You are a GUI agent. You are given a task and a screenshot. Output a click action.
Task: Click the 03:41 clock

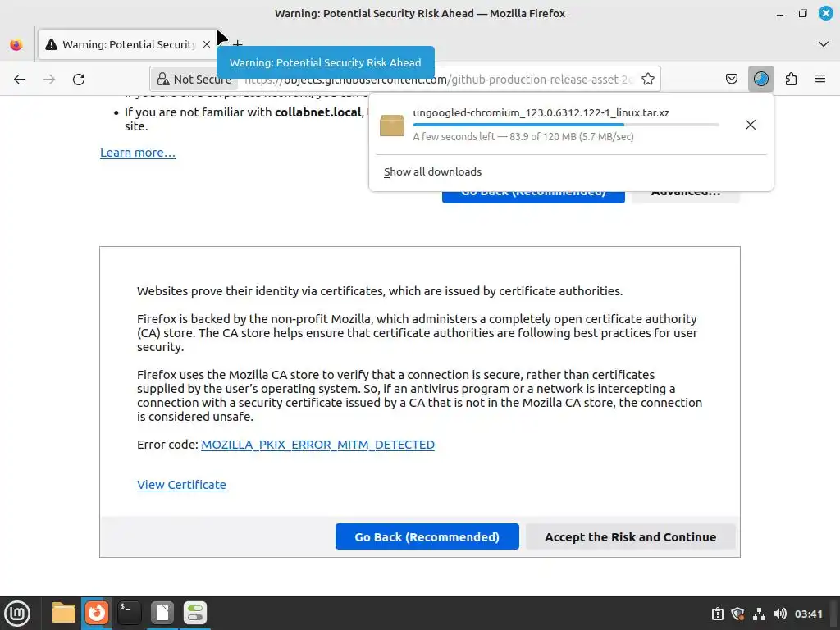point(808,614)
